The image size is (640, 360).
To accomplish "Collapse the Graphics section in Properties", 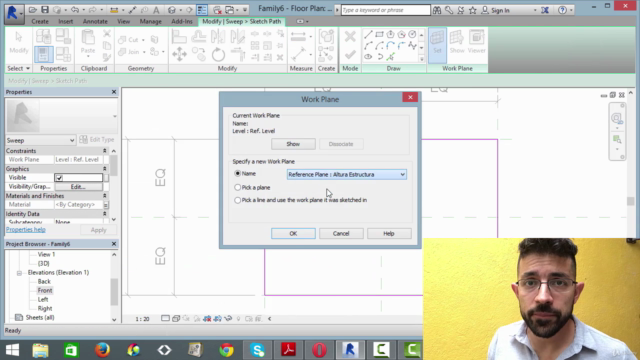I will [104, 169].
